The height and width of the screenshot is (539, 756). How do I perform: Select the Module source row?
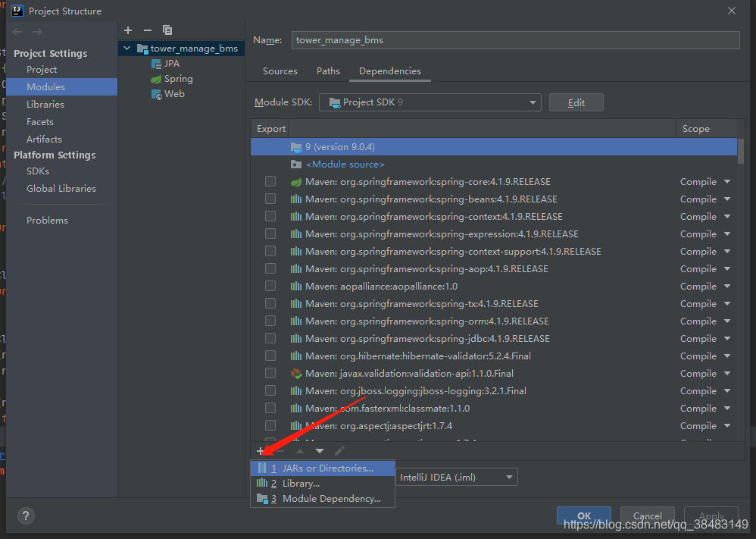point(494,165)
